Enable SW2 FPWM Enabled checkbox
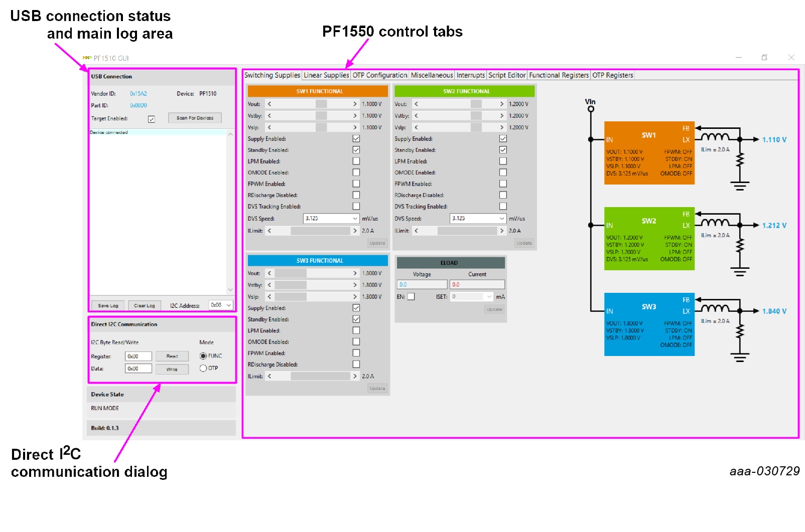The height and width of the screenshot is (532, 805). point(503,184)
